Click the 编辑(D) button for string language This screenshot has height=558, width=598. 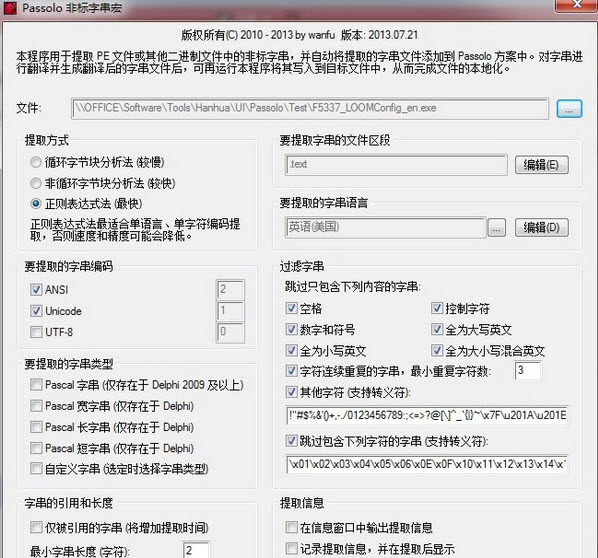(542, 228)
